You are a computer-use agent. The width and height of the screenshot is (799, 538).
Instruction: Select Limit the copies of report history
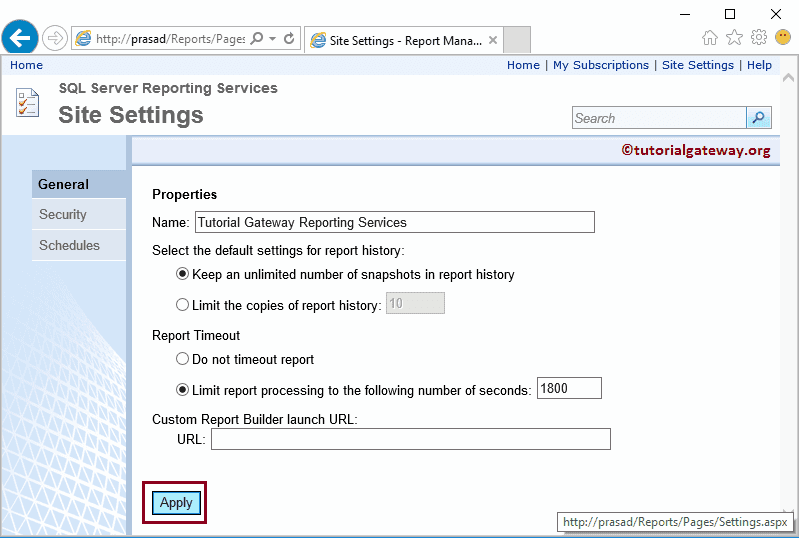tap(182, 305)
